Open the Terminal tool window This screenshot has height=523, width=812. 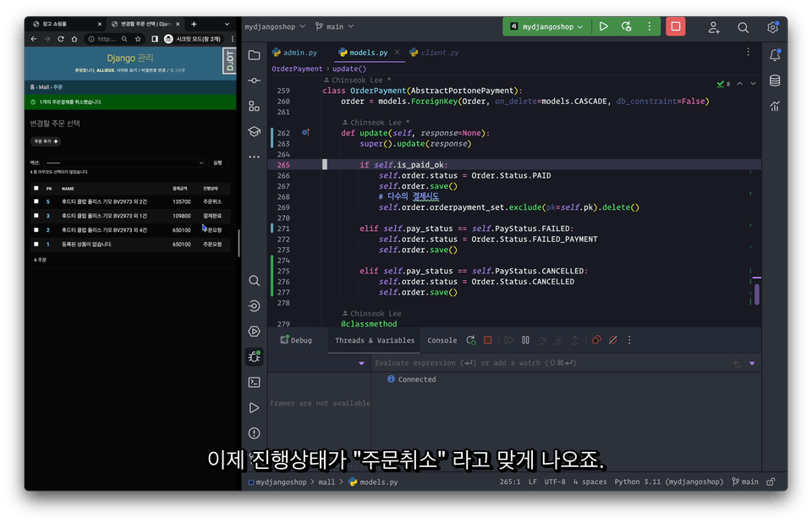(x=254, y=382)
